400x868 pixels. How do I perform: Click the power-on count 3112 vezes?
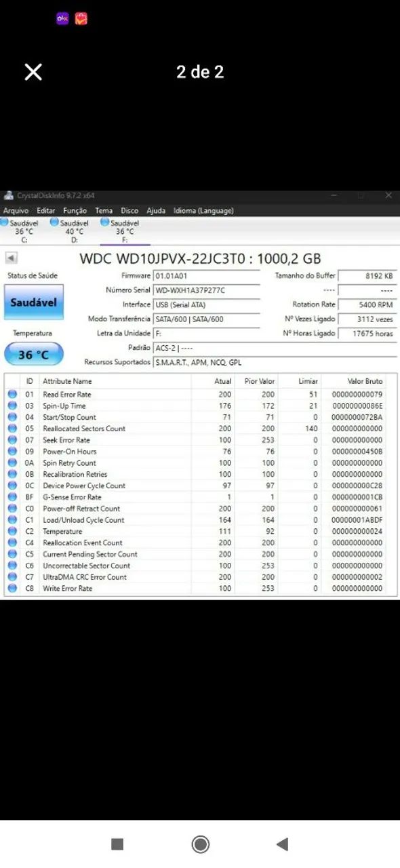pyautogui.click(x=367, y=319)
